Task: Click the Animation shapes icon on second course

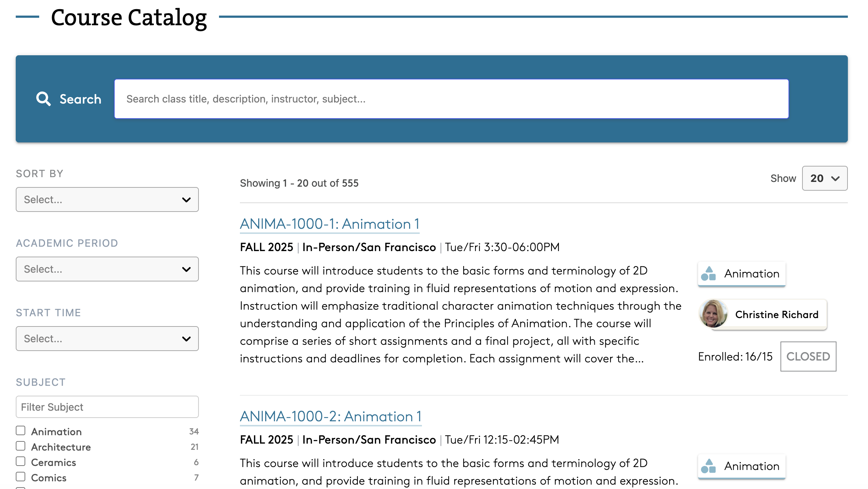Action: 708,466
